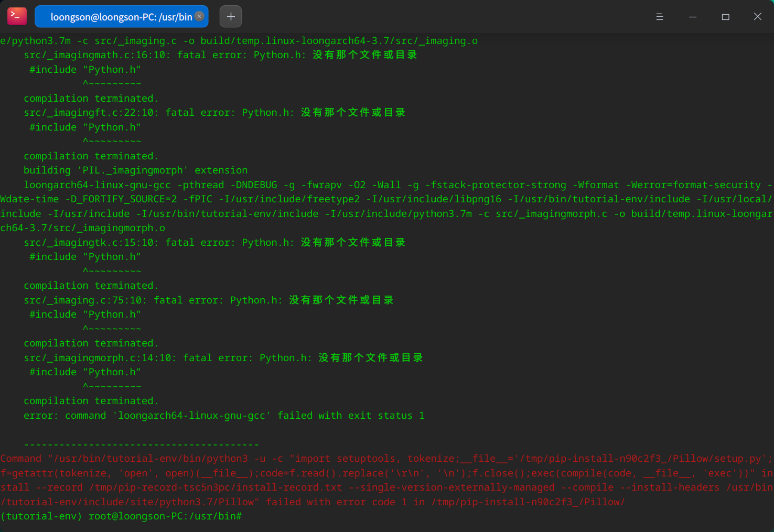Image resolution: width=774 pixels, height=532 pixels.
Task: Open a new terminal tab with plus button
Action: tap(231, 16)
